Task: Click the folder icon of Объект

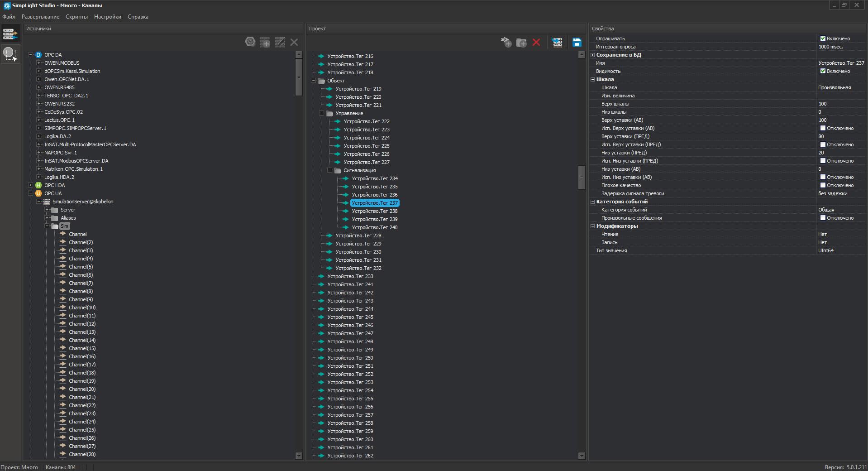Action: 321,81
